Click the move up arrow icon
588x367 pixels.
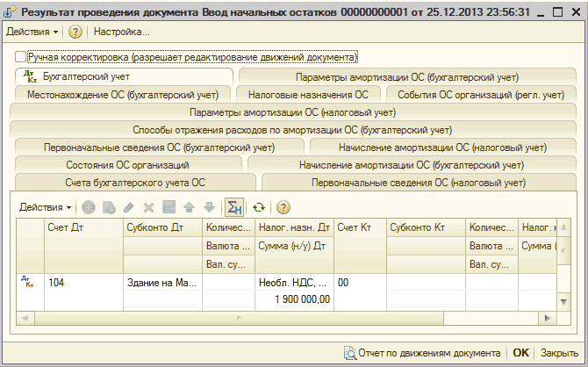tap(189, 207)
